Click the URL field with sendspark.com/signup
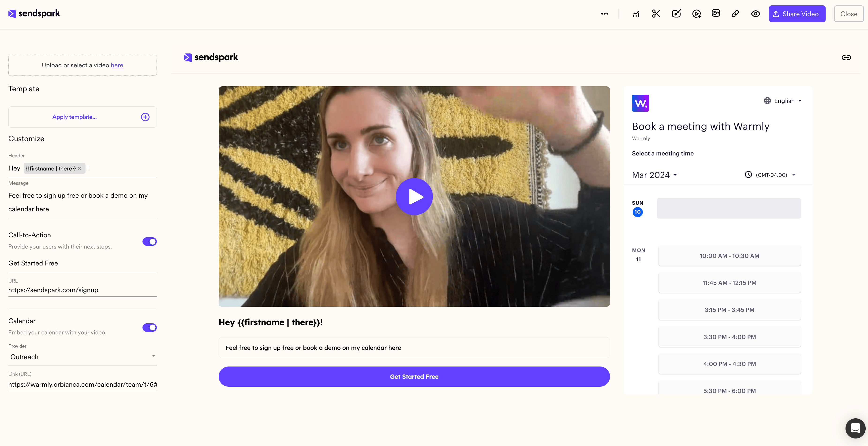Screen dimensions: 868x446 pos(82,290)
